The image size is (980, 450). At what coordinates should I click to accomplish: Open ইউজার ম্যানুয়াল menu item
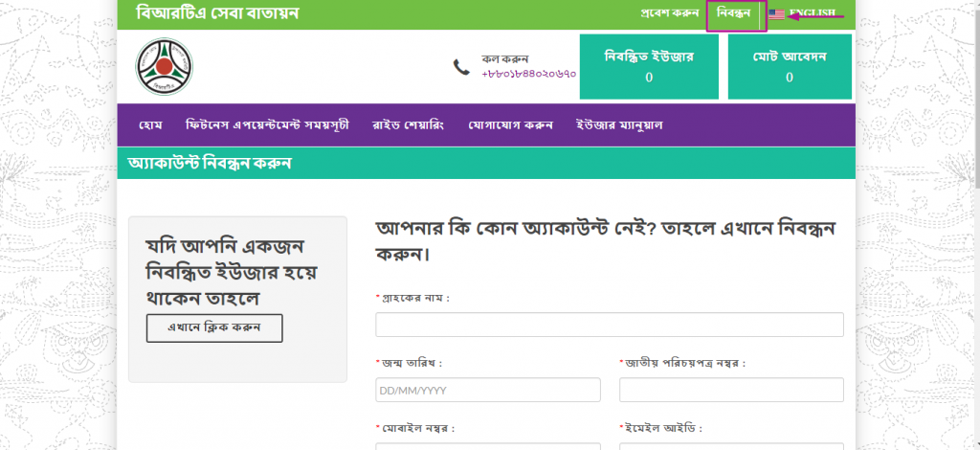tap(619, 125)
